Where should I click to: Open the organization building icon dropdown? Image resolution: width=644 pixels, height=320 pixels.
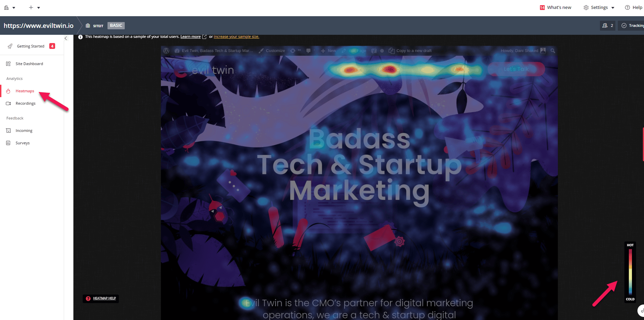click(x=9, y=8)
